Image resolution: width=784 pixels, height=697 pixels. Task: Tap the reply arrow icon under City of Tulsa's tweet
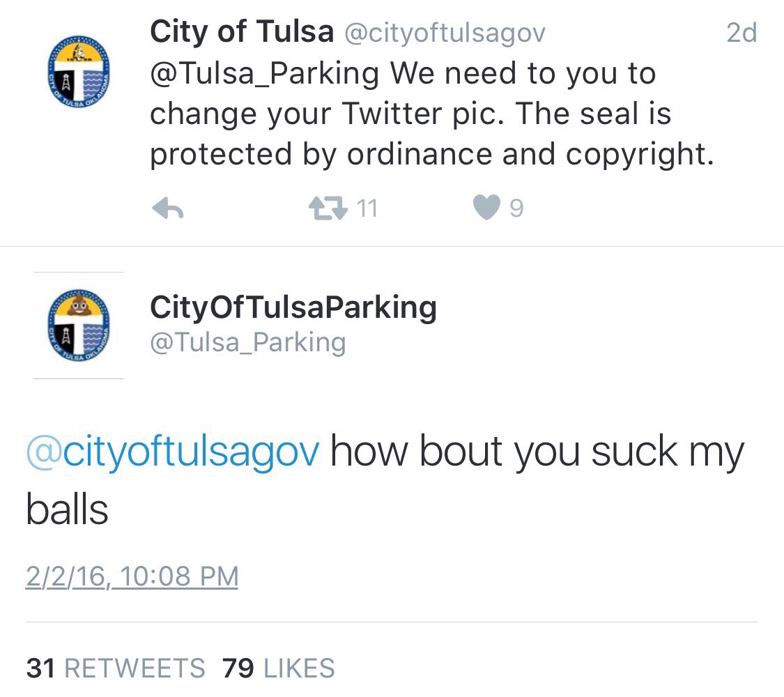(167, 209)
